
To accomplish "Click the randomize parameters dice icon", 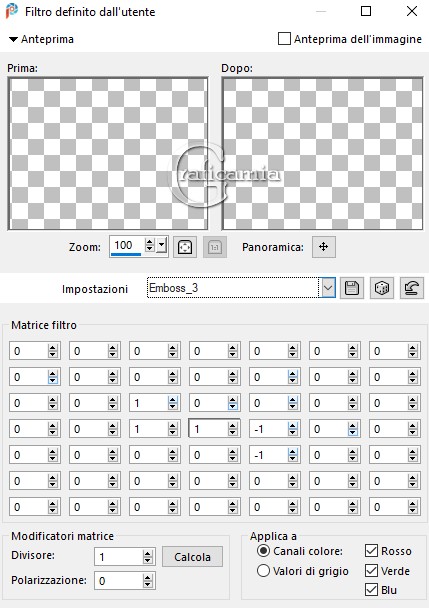I will pos(382,288).
